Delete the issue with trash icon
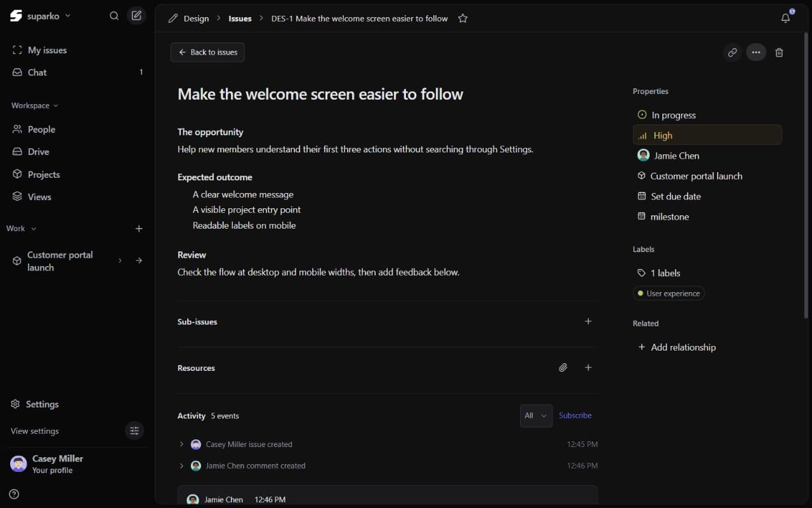This screenshot has height=508, width=812. pos(780,52)
